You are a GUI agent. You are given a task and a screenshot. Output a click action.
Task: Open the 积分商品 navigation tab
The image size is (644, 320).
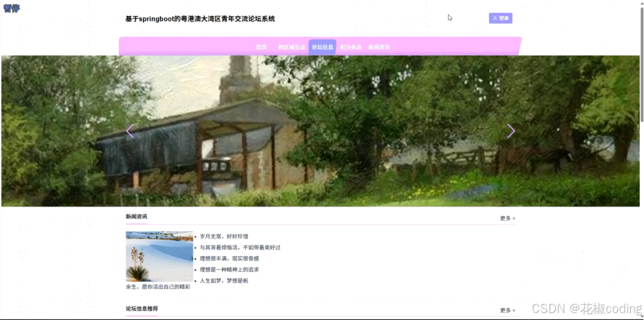pyautogui.click(x=351, y=47)
